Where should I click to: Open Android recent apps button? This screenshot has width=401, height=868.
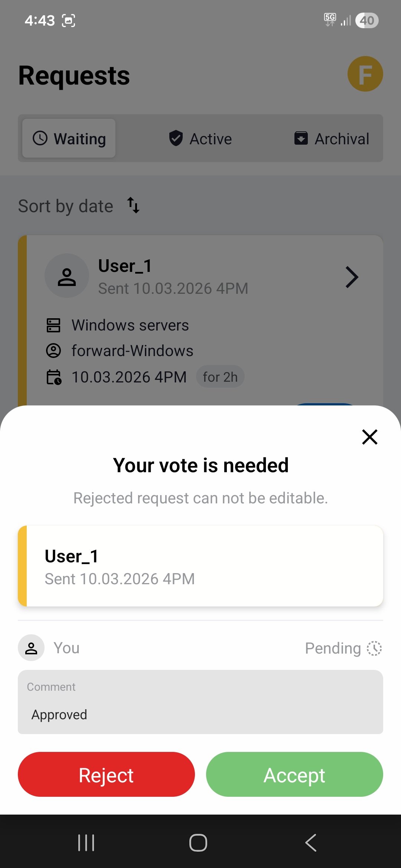(x=86, y=843)
